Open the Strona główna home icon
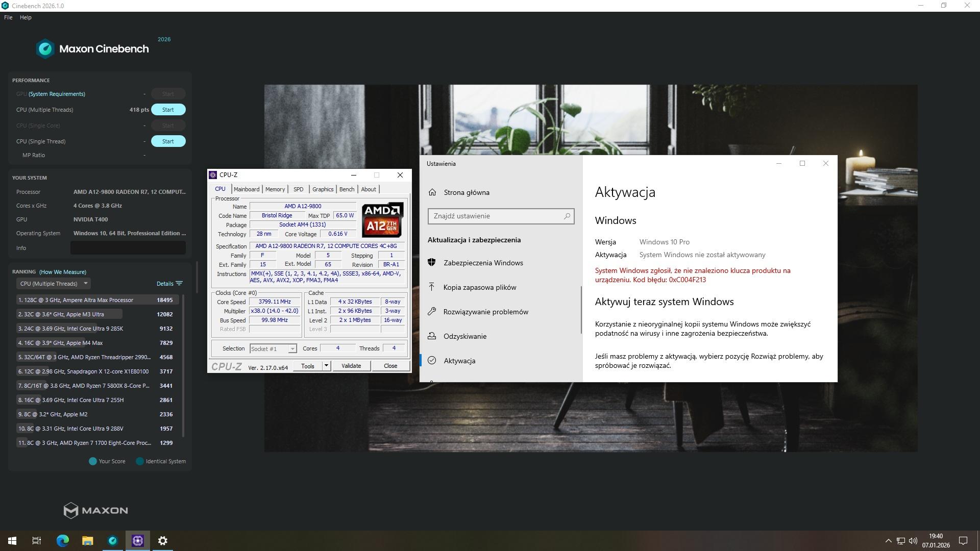Viewport: 980px width, 551px height. 432,192
